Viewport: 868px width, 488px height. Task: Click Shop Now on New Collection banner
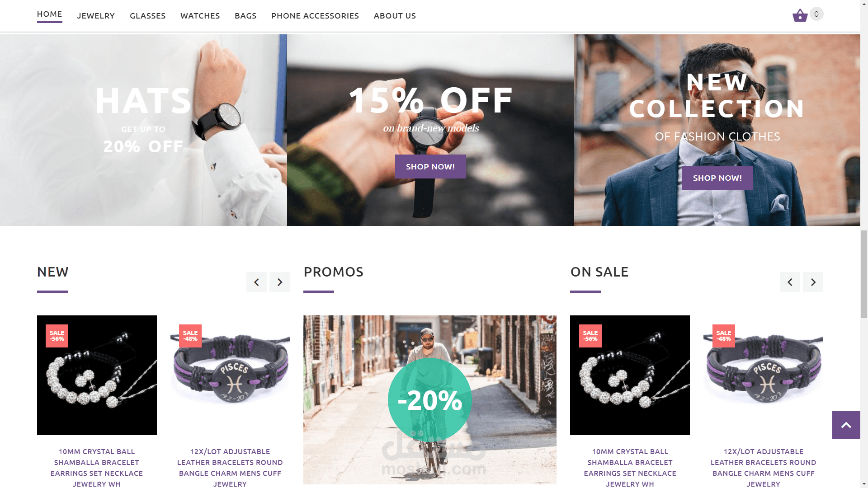[x=717, y=178]
